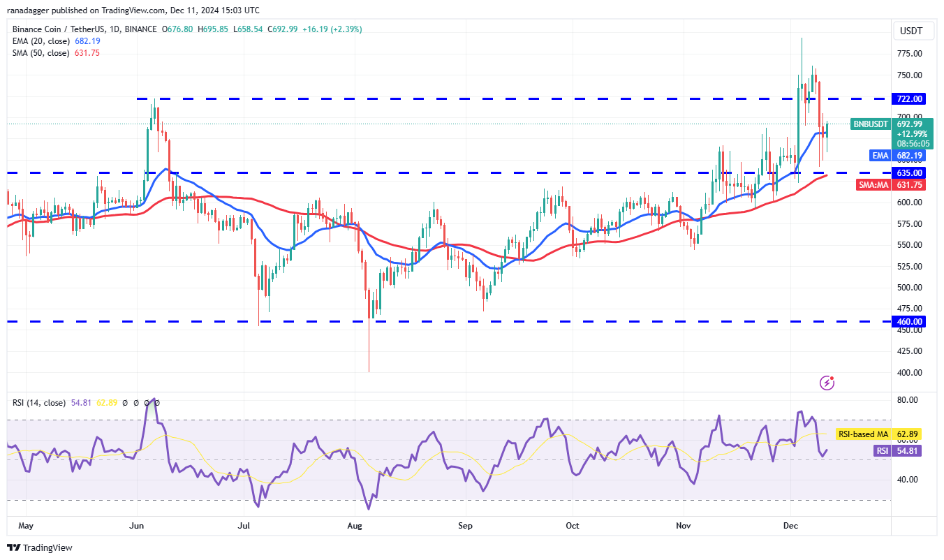
Task: Click the Nov label on time axis
Action: (684, 524)
